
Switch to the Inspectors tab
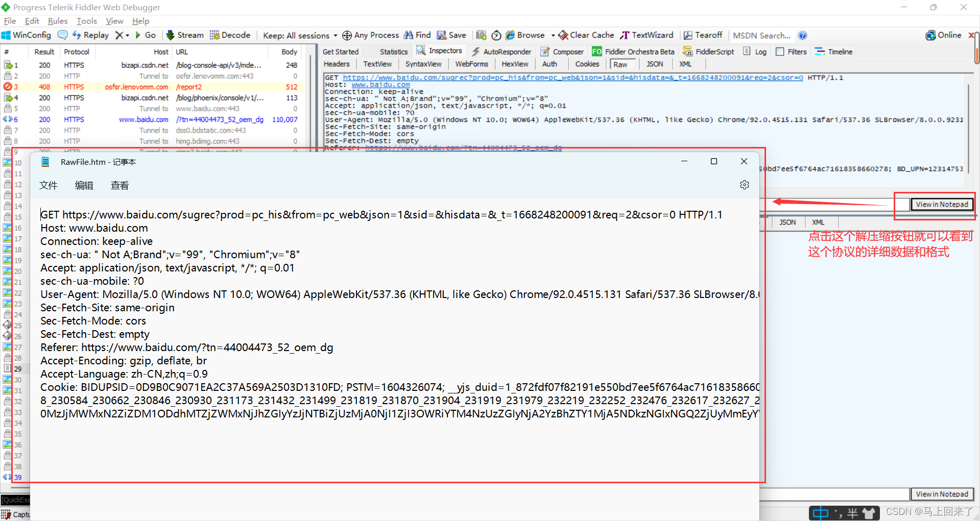[x=439, y=51]
